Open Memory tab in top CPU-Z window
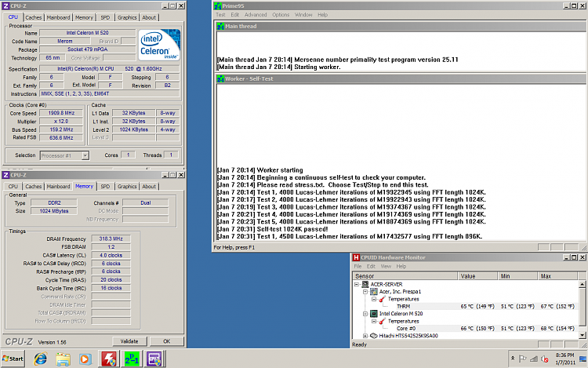 click(x=84, y=17)
